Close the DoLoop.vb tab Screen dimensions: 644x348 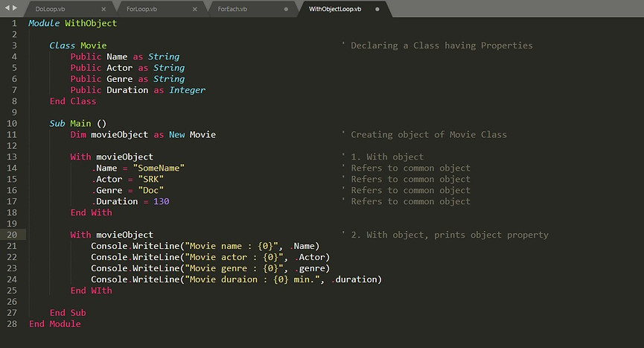point(103,9)
